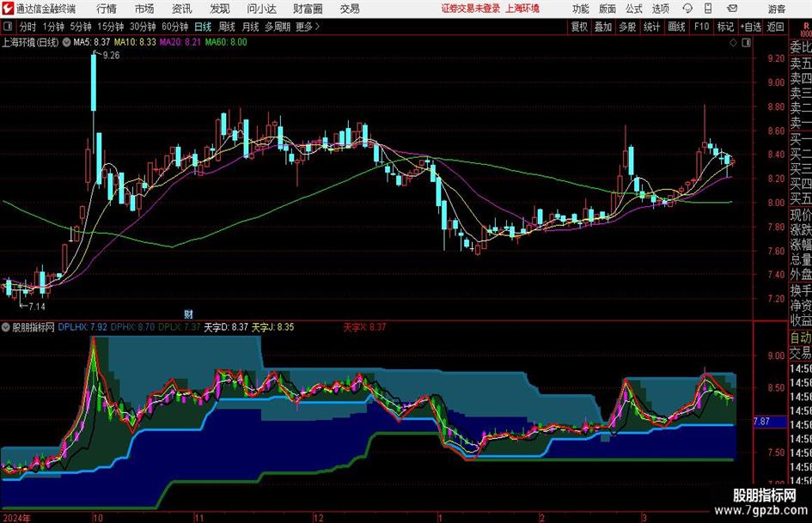Switch to the 月线 monthly tab
812x523 pixels.
click(x=250, y=27)
